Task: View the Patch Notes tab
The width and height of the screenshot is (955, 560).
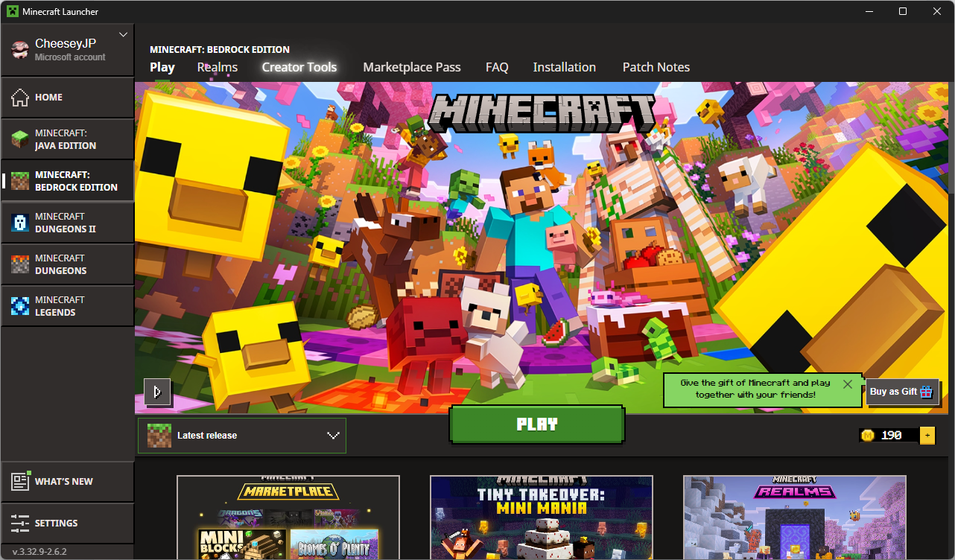Action: (x=656, y=67)
